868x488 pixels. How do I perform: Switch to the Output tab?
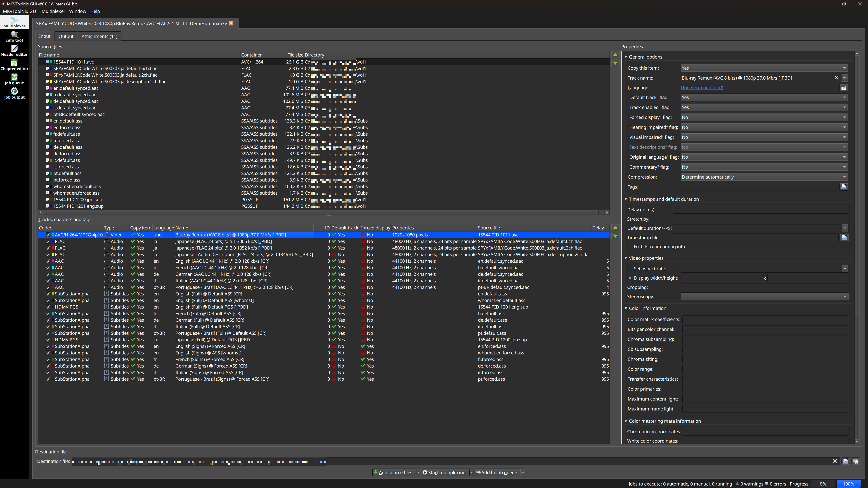pyautogui.click(x=66, y=36)
